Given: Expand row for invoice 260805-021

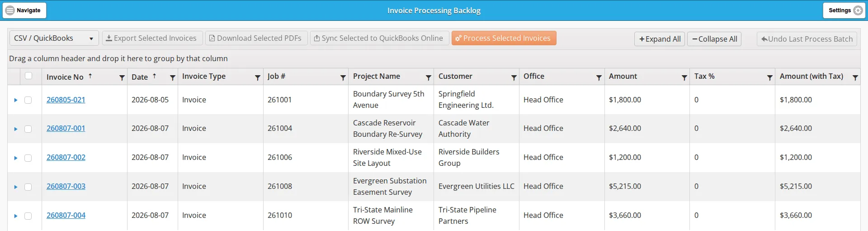Looking at the screenshot, I should 15,100.
